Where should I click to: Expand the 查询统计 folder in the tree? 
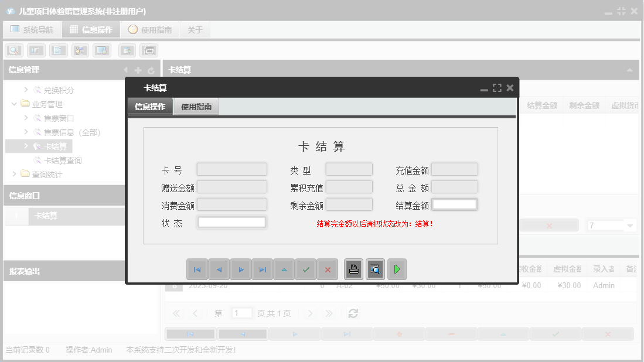click(x=13, y=174)
